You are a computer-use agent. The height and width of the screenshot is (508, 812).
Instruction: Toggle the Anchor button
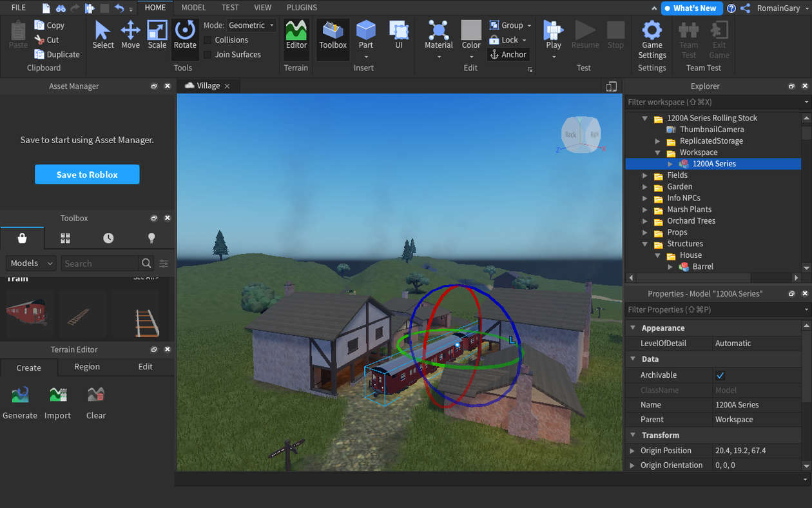508,55
